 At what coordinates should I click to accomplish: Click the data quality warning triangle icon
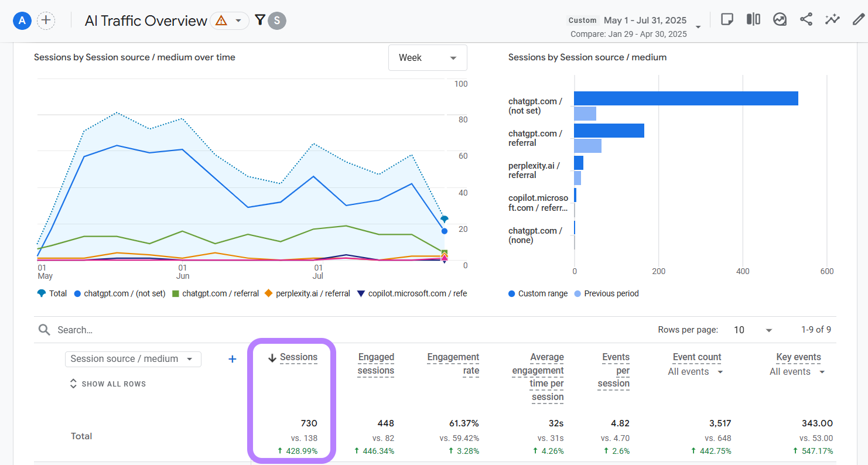(221, 20)
